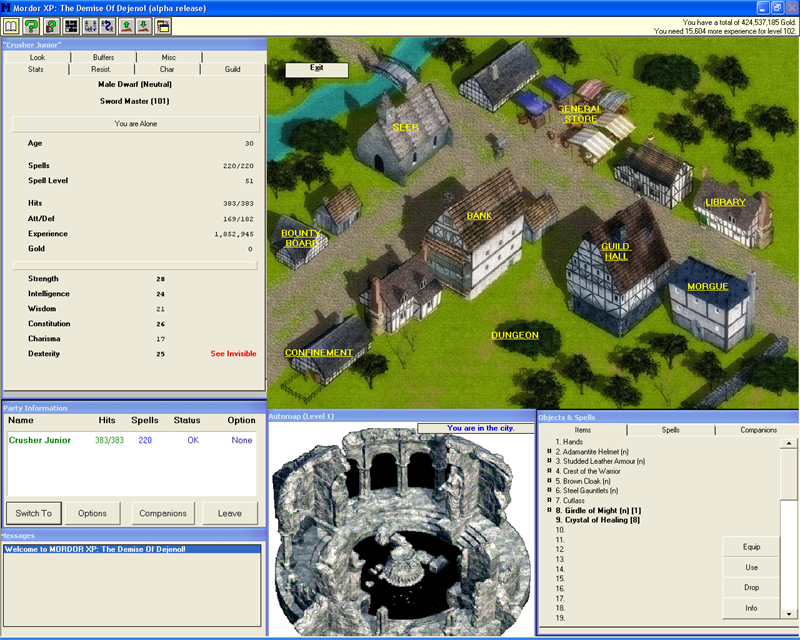Click the Equip button

(751, 547)
